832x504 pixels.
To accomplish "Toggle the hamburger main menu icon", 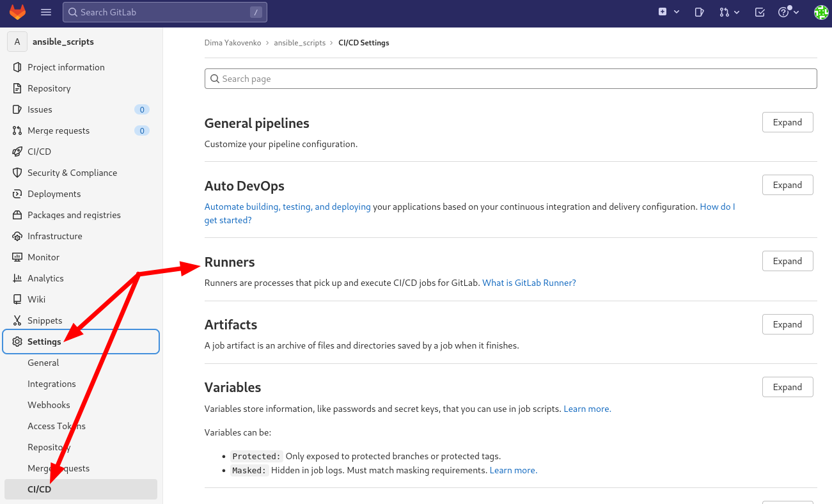I will (x=46, y=12).
